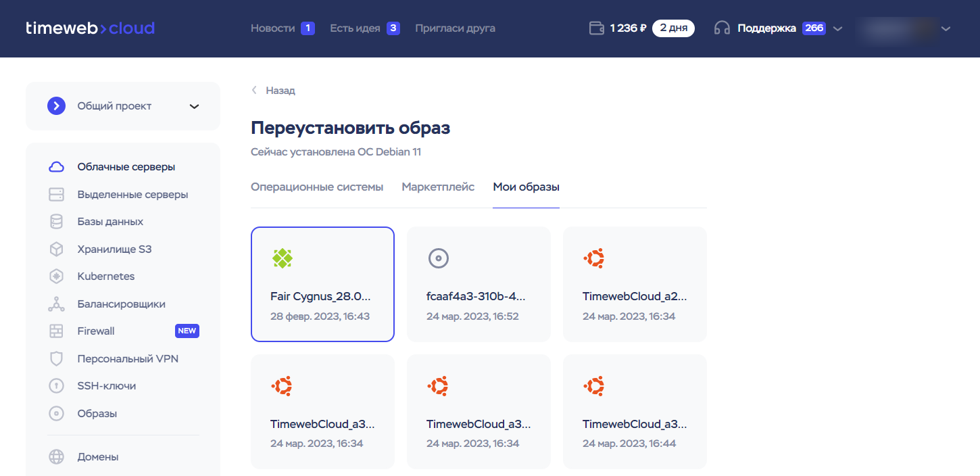Screen dimensions: 980x476
Task: Open Домены in the sidebar
Action: pyautogui.click(x=98, y=457)
